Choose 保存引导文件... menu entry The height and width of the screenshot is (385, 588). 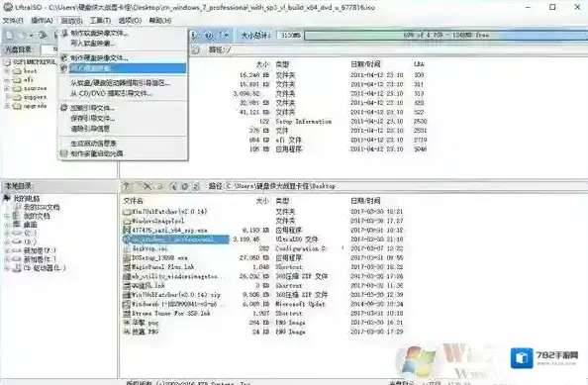tap(123, 118)
